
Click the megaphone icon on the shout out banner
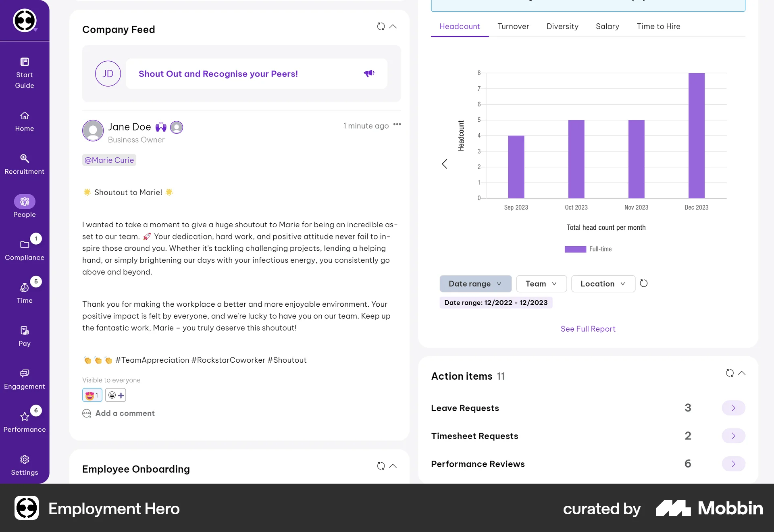tap(369, 73)
